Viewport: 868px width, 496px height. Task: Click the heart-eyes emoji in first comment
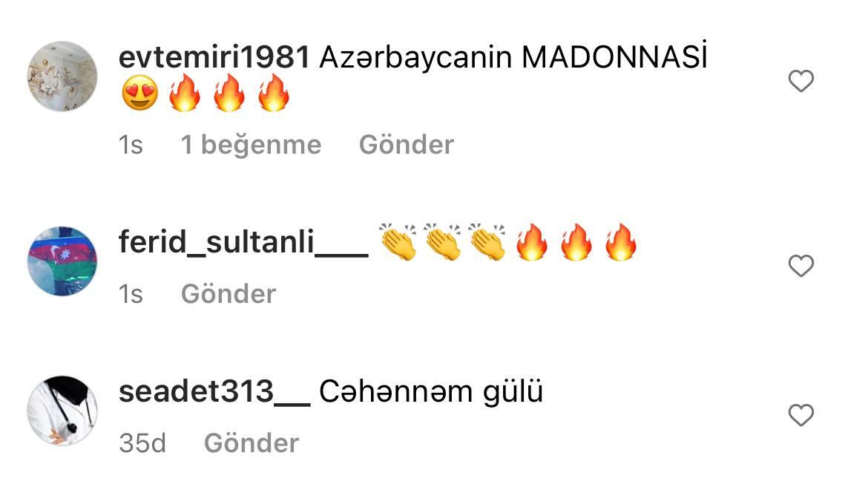tap(139, 94)
